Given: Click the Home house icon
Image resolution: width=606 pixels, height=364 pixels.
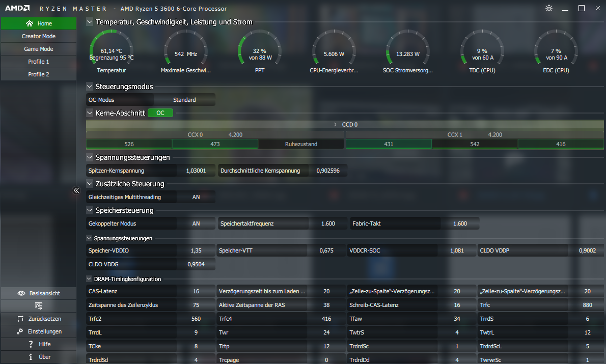Looking at the screenshot, I should 30,23.
